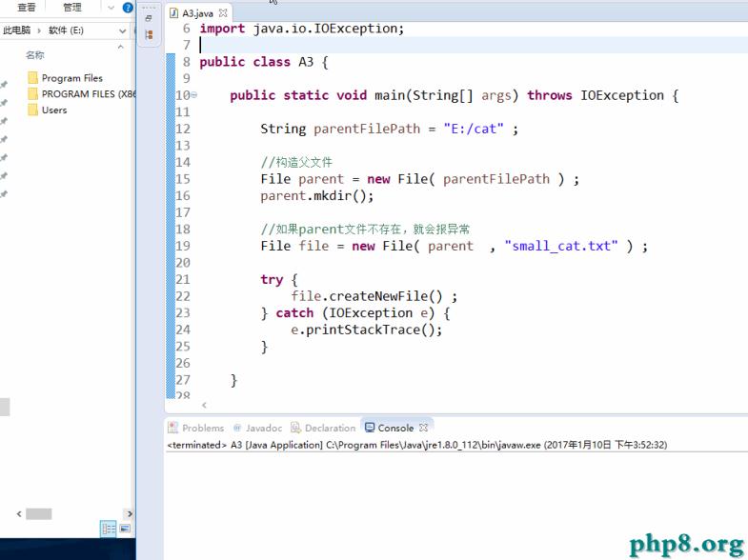Click the "small_cat.txt" string literal
Image resolution: width=748 pixels, height=560 pixels.
[561, 246]
